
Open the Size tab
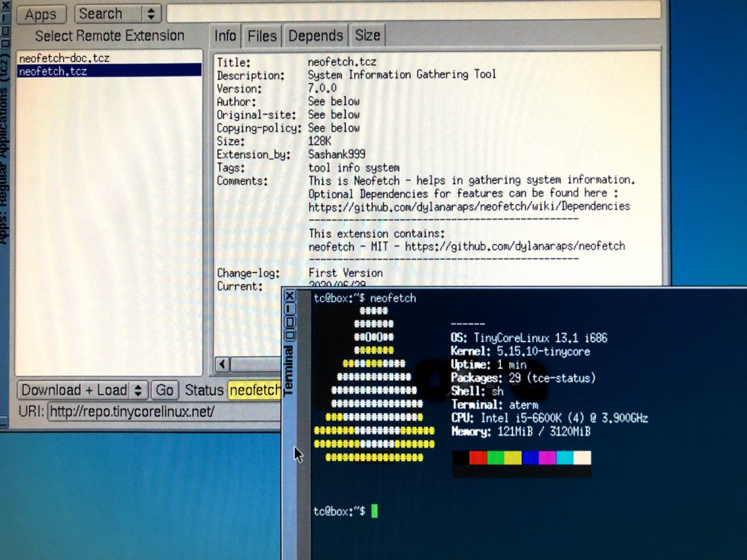tap(367, 36)
